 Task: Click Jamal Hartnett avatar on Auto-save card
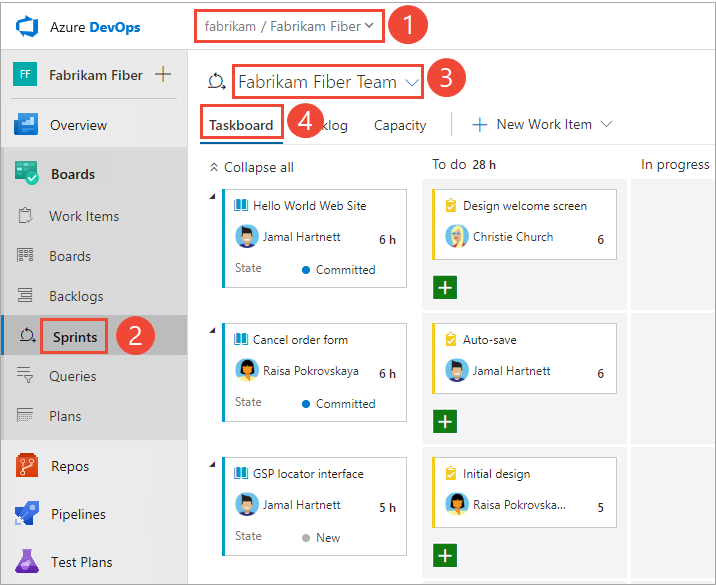click(x=457, y=370)
